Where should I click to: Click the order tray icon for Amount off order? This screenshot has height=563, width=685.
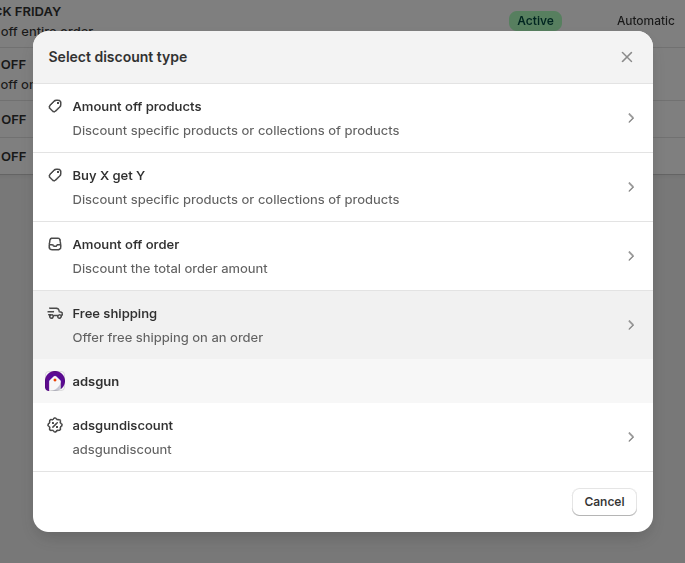(55, 244)
